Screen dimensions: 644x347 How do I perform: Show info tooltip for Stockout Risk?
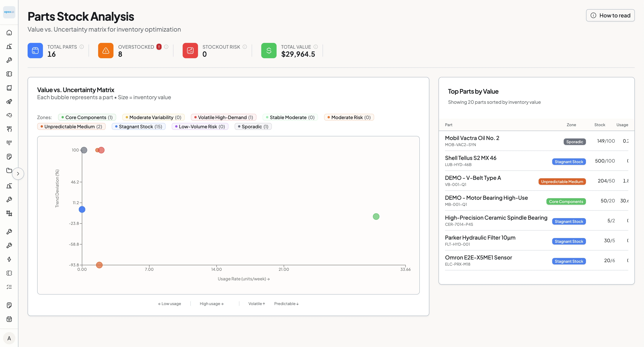point(245,47)
